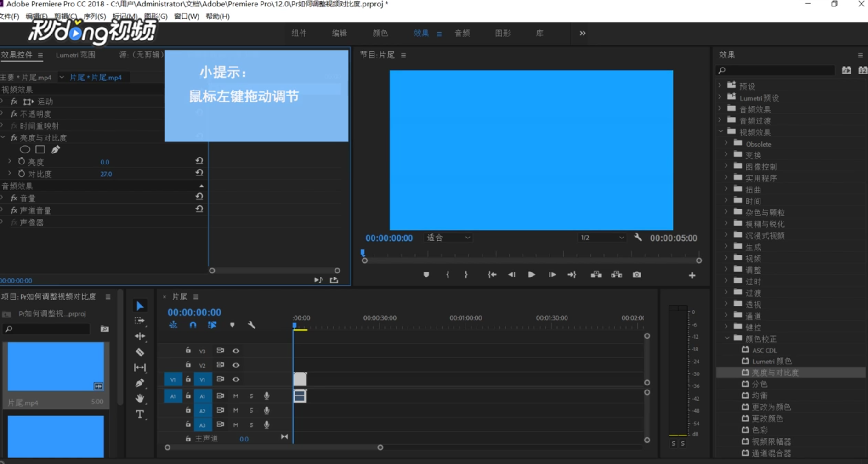This screenshot has height=464, width=868.
Task: Click the Lift button
Action: point(596,275)
